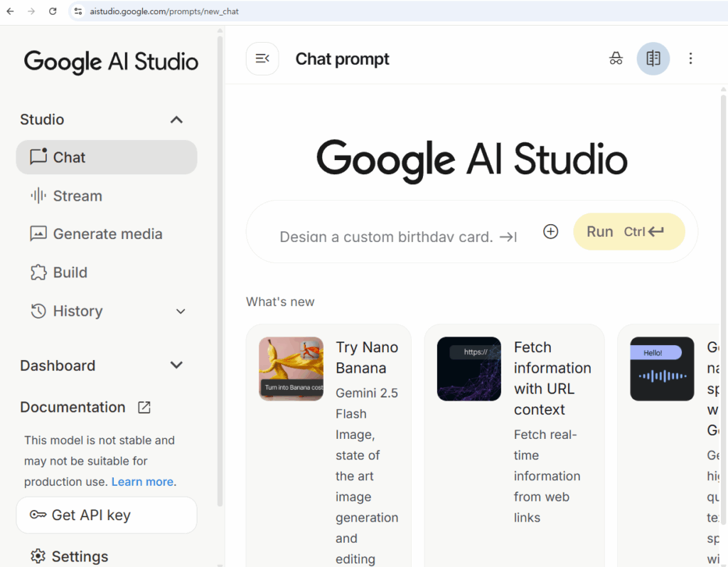Open the three-dot more options menu

click(x=690, y=58)
